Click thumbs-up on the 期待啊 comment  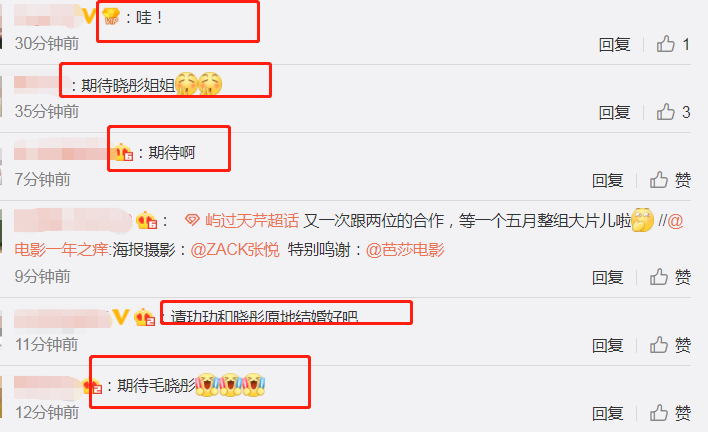659,180
